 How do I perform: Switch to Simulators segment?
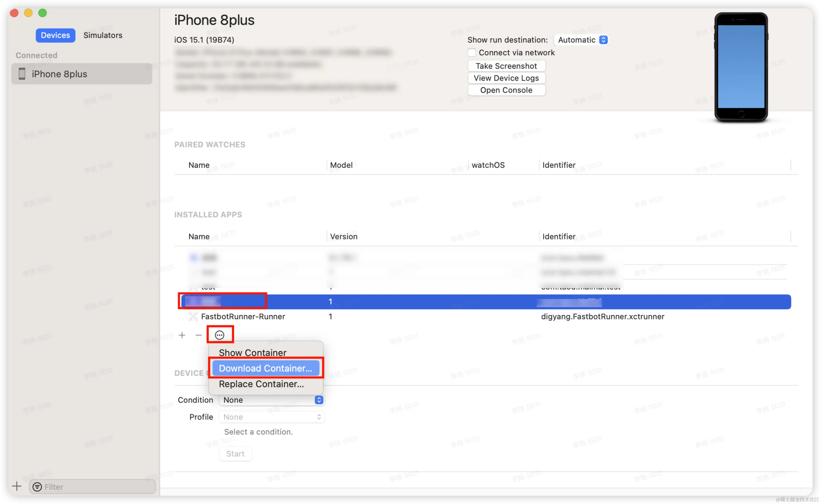click(103, 35)
